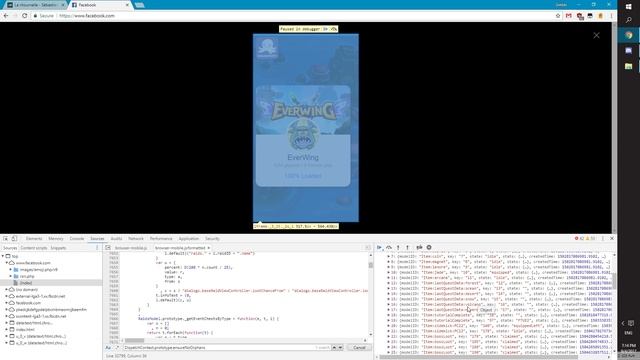Close the game overlay with the X
This screenshot has height=360, width=640.
click(596, 36)
